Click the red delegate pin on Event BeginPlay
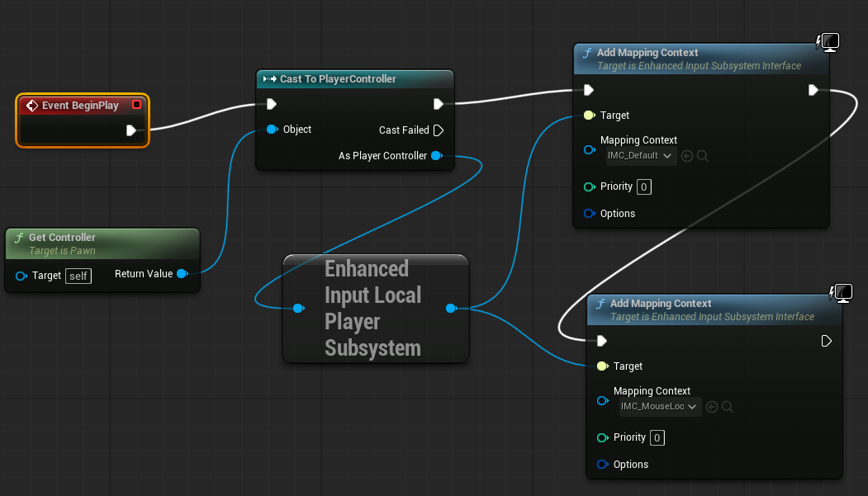This screenshot has width=868, height=496. click(x=136, y=105)
